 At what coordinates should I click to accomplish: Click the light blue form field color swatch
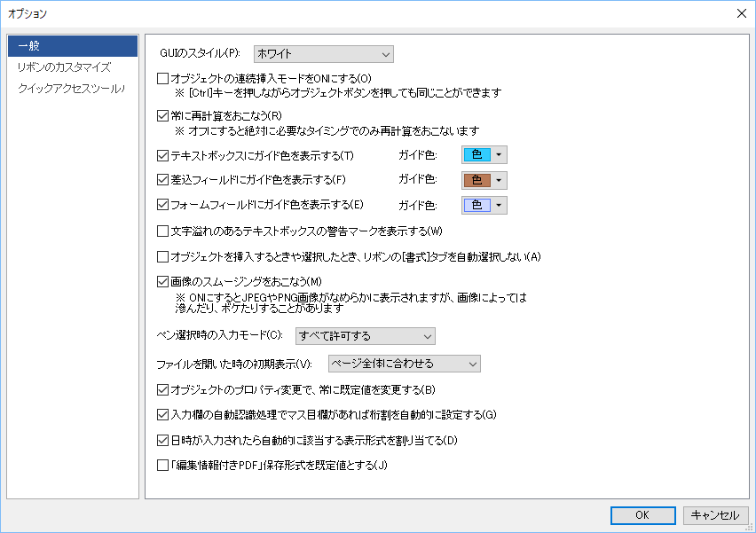click(476, 205)
